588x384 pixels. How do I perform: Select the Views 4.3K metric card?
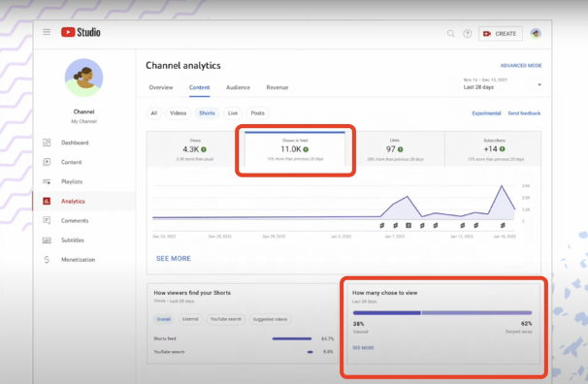tap(195, 149)
